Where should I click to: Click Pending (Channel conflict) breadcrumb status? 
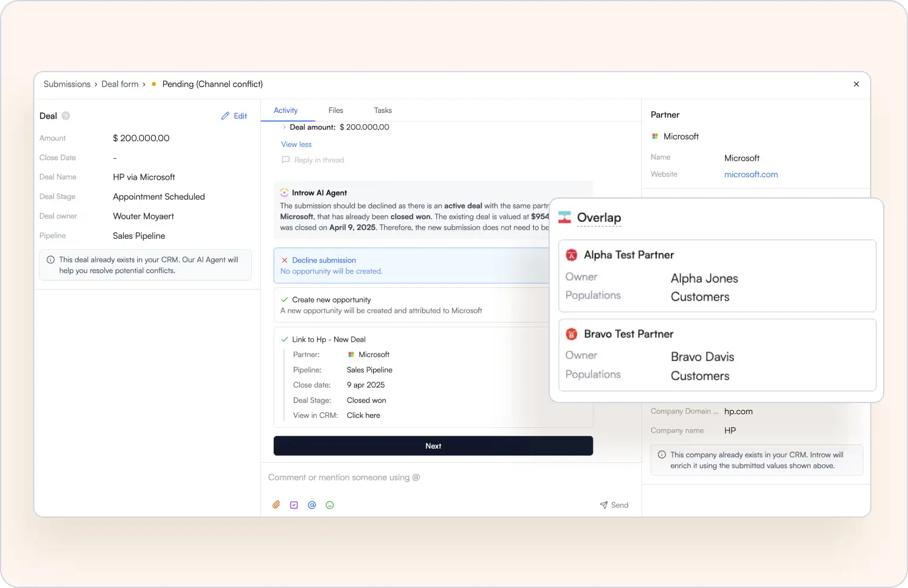(212, 84)
